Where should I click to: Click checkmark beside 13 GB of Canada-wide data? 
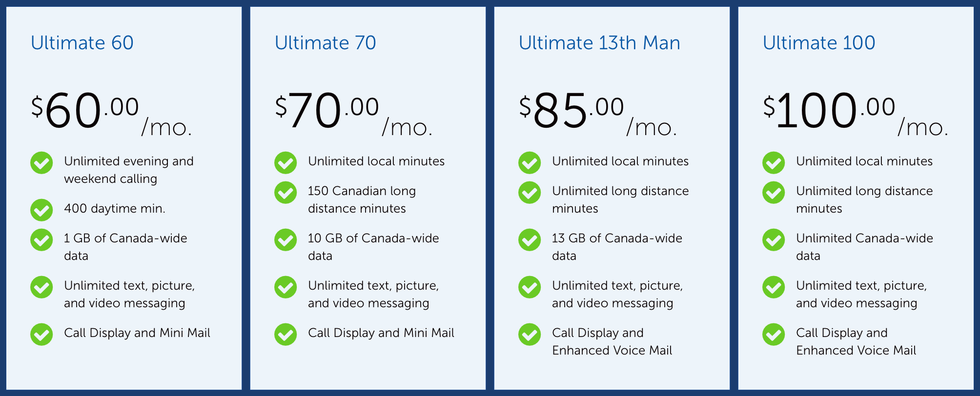(530, 240)
